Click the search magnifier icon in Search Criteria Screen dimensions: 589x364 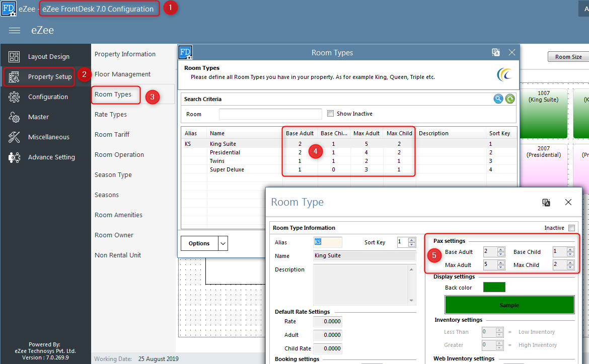coord(498,99)
